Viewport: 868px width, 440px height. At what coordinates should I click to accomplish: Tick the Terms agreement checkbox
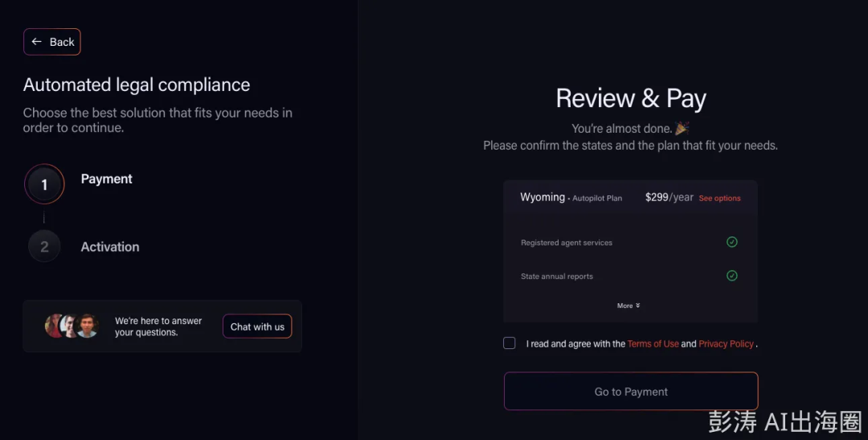pyautogui.click(x=510, y=343)
